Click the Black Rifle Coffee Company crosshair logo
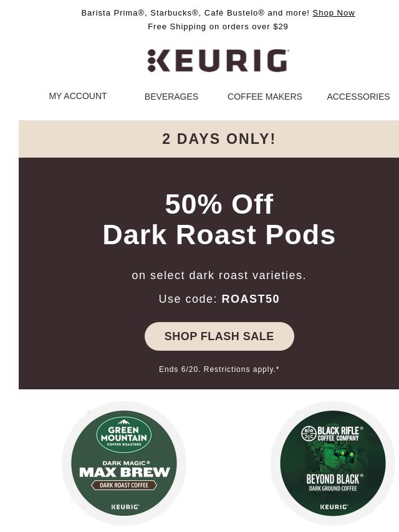Screen dimensions: 399x532 (x=309, y=434)
